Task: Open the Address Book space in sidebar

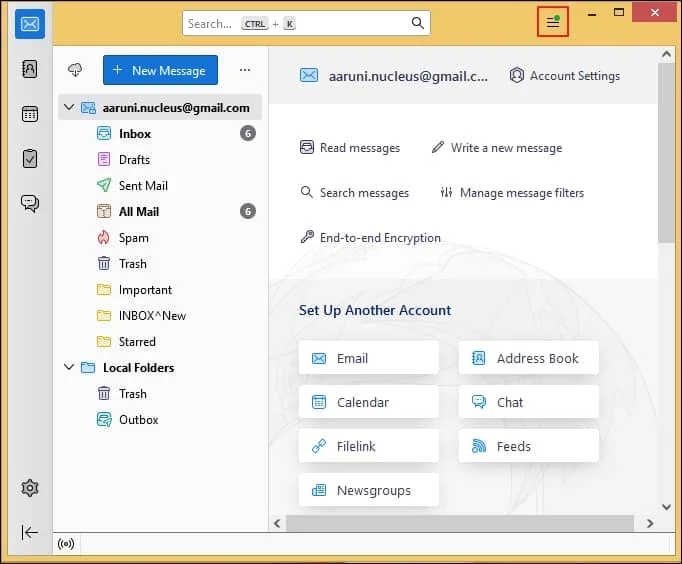Action: (x=30, y=69)
